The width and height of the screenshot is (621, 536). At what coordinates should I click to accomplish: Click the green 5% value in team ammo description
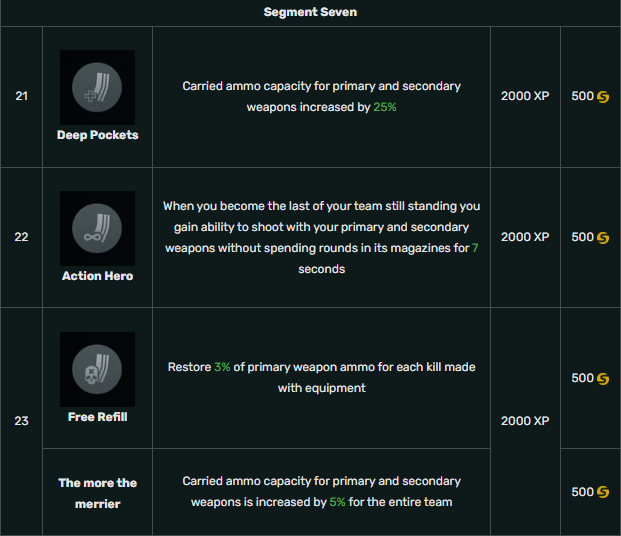[337, 502]
